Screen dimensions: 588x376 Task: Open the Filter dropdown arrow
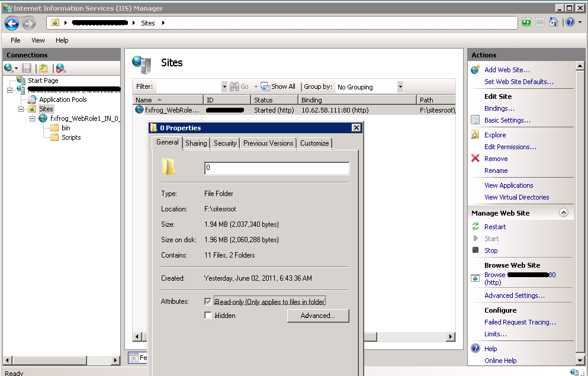(x=224, y=87)
